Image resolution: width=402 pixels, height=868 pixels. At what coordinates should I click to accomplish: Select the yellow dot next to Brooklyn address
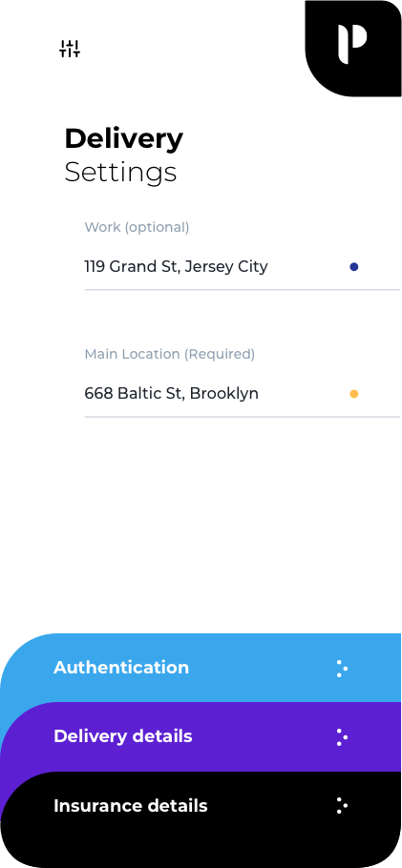(x=353, y=394)
